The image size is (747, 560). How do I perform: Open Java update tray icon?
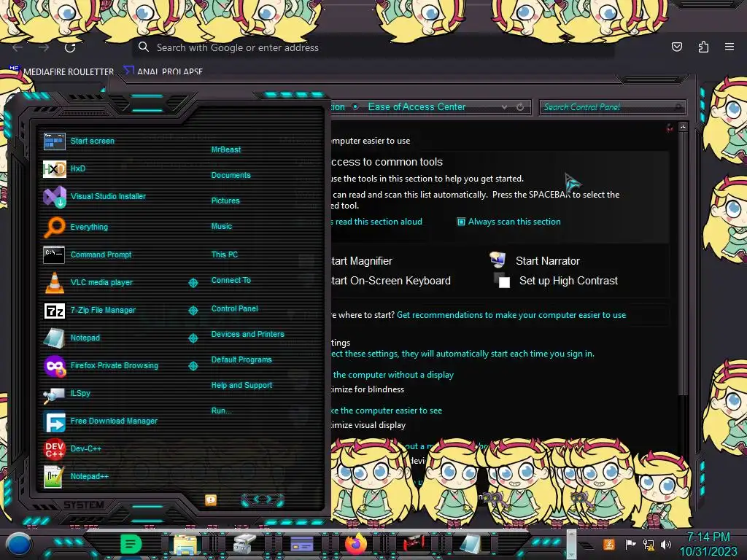(609, 544)
